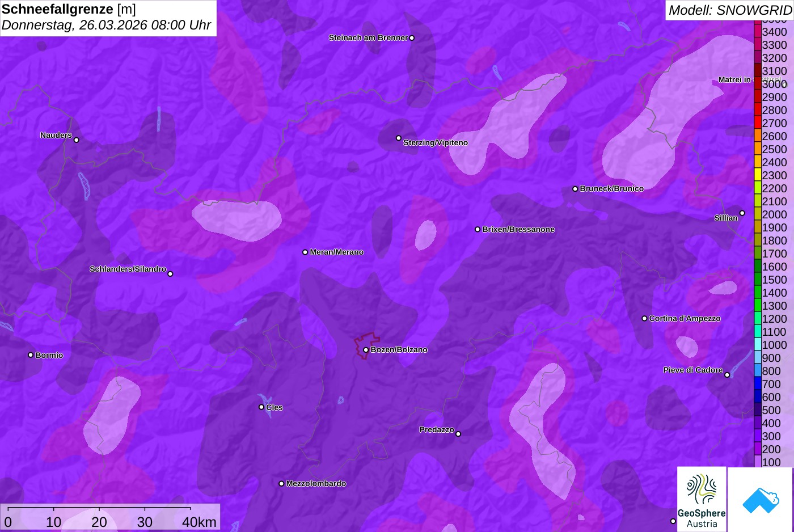This screenshot has width=794, height=532.
Task: Click the 20 mark on scale bar
Action: click(99, 522)
